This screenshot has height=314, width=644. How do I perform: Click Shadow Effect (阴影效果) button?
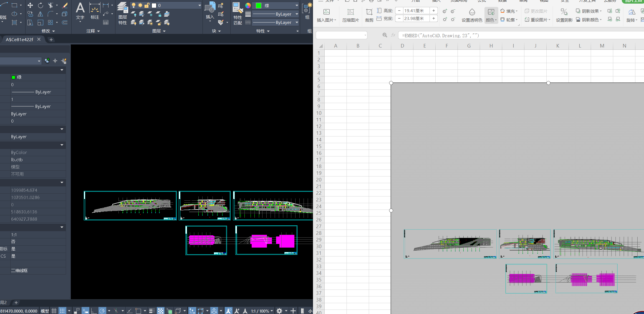pos(589,11)
